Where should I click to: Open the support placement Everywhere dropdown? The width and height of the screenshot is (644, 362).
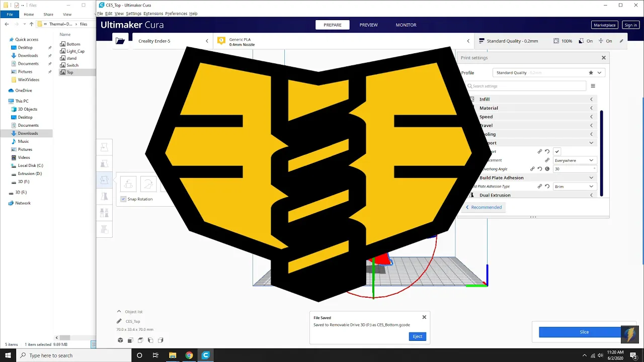tap(574, 160)
